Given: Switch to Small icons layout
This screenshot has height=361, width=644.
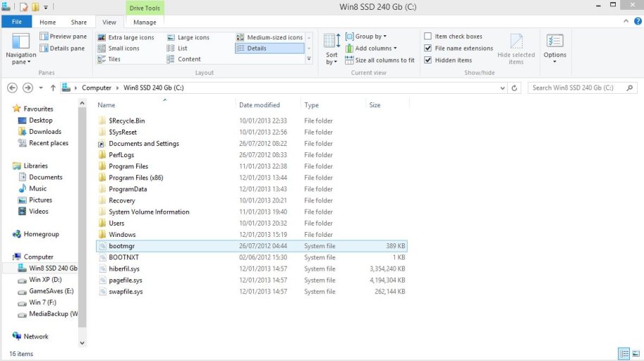Looking at the screenshot, I should (119, 48).
